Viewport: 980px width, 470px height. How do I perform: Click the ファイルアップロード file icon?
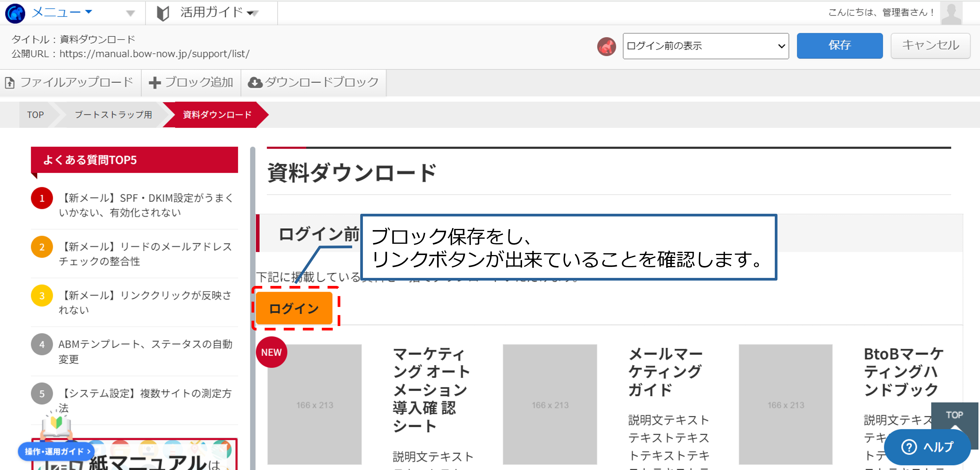tap(10, 83)
